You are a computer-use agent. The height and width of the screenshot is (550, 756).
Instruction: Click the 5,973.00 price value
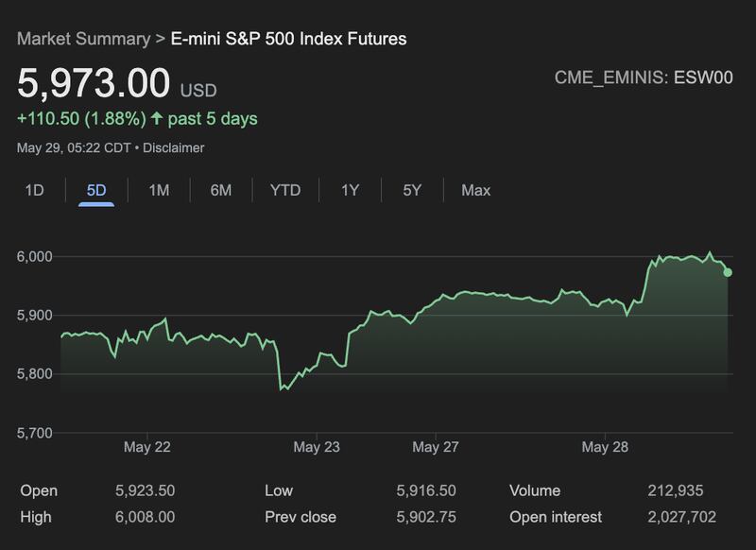(94, 83)
